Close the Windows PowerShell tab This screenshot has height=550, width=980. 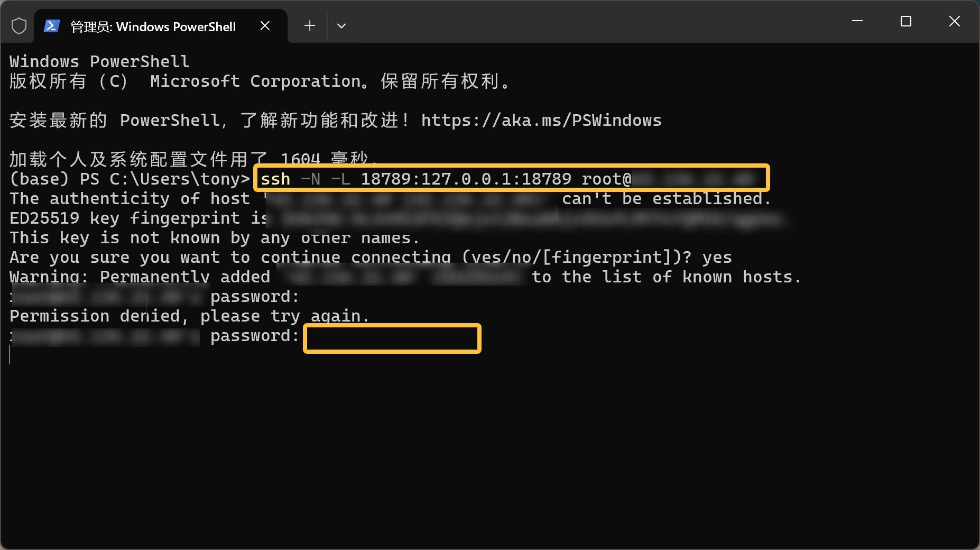click(265, 26)
